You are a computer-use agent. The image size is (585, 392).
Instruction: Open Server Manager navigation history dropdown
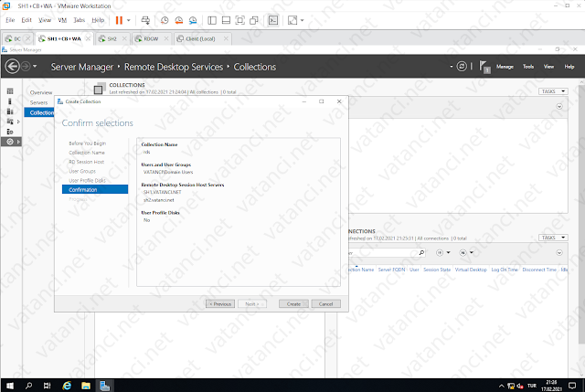tap(35, 67)
